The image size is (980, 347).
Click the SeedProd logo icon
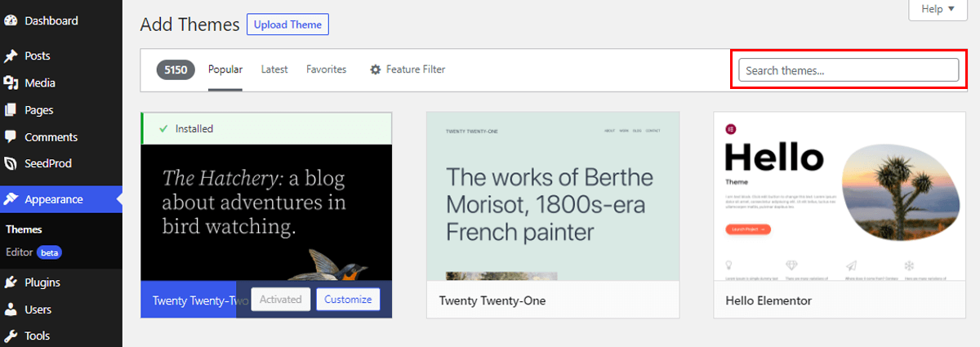(x=11, y=164)
